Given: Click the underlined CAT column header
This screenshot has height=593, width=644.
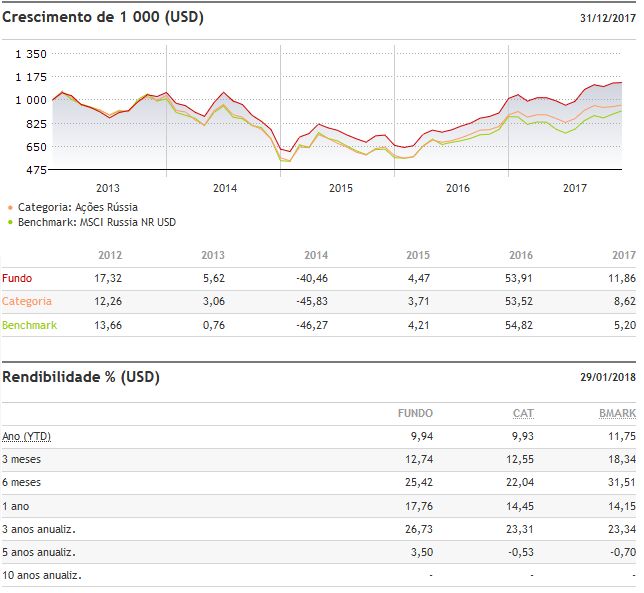Looking at the screenshot, I should tap(522, 413).
